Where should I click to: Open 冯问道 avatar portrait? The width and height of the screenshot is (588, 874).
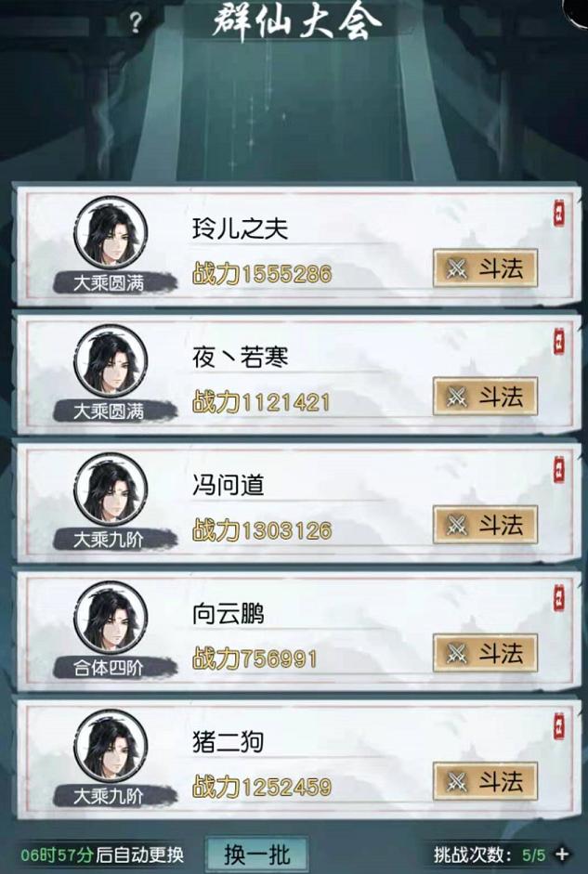pyautogui.click(x=111, y=489)
